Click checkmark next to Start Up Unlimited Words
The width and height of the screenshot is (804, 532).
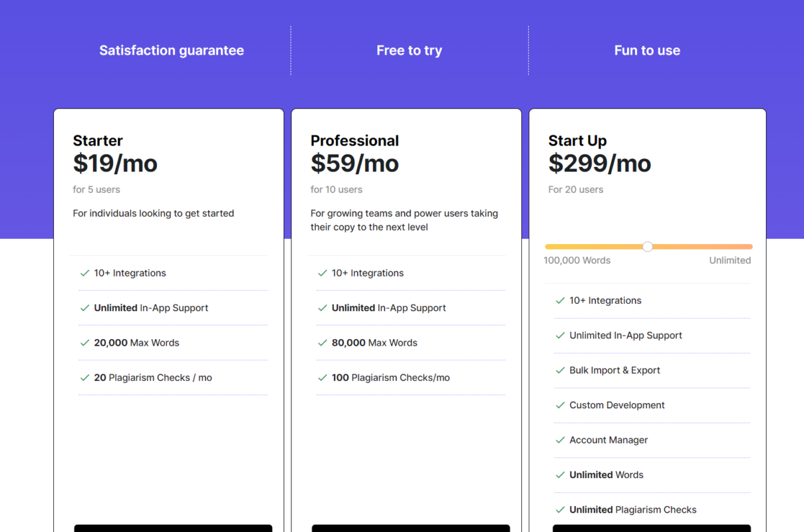560,475
